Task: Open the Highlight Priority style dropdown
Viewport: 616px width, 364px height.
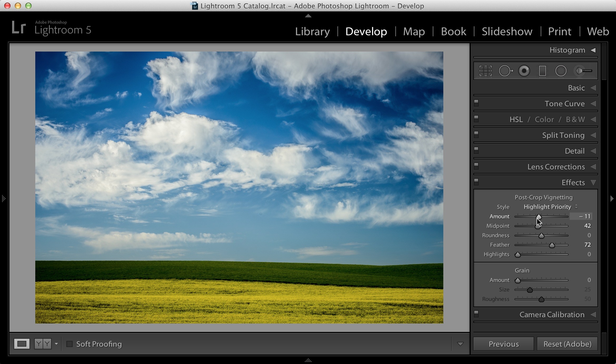Action: [x=550, y=207]
